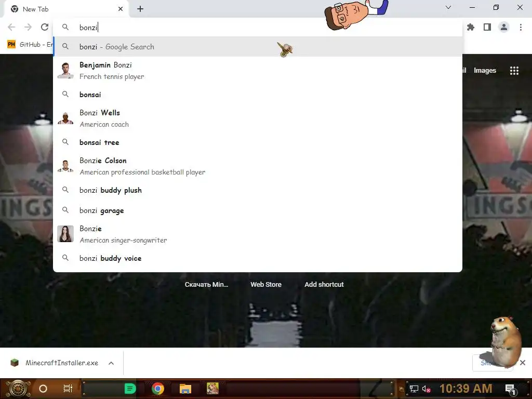Choose Benjamin Bonzi suggestion

tap(258, 71)
